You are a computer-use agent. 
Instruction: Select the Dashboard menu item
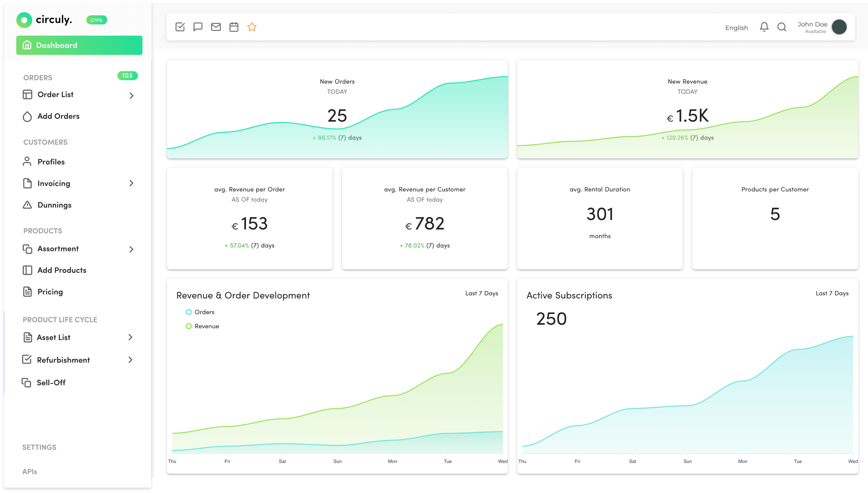pos(79,45)
